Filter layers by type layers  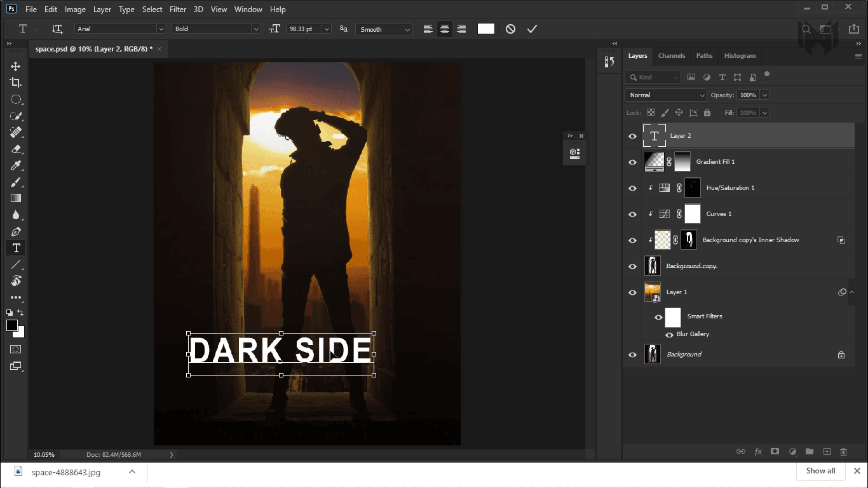(x=722, y=78)
